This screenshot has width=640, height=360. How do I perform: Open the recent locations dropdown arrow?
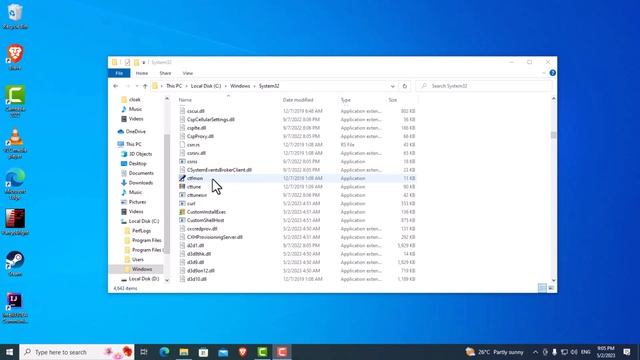pos(136,86)
